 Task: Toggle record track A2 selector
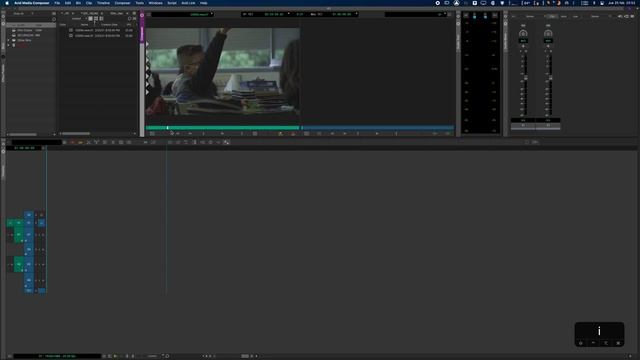[x=29, y=249]
